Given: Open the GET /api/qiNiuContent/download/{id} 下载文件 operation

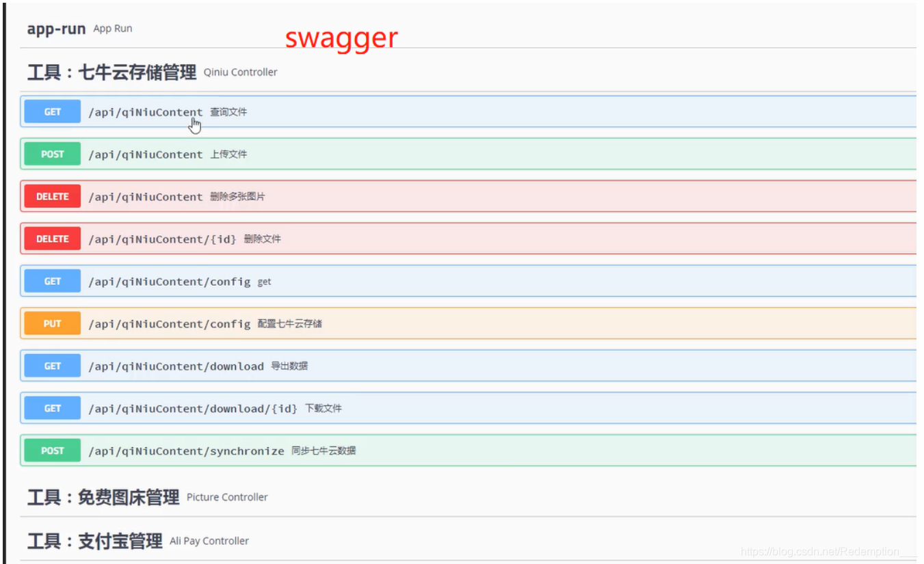Looking at the screenshot, I should click(468, 408).
